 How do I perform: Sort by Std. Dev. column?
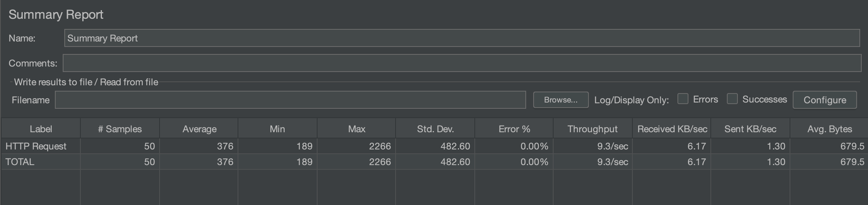click(435, 129)
